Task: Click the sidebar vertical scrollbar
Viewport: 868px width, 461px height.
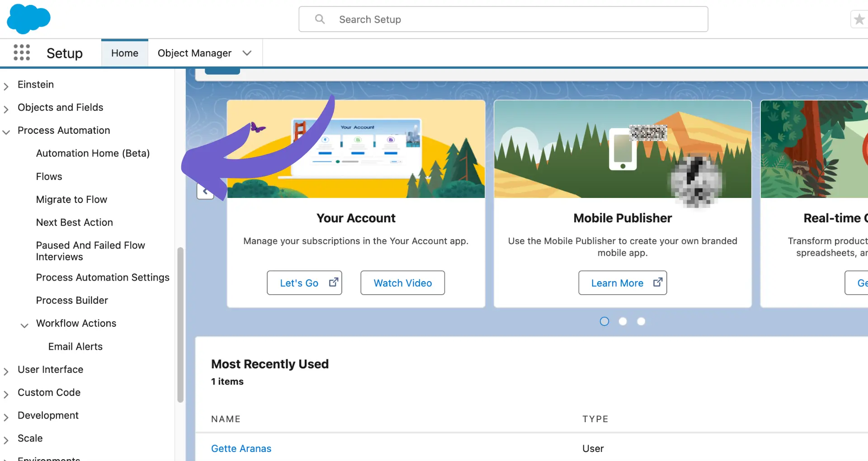Action: [180, 325]
